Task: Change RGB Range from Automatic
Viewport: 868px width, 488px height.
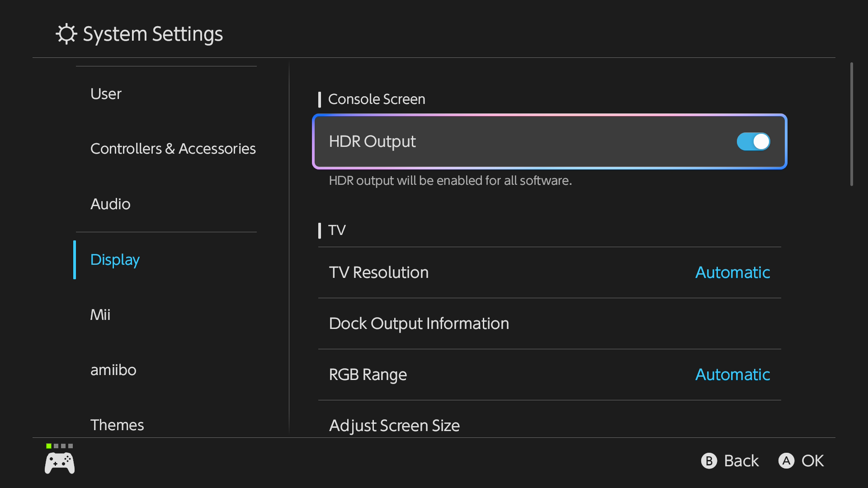Action: point(549,375)
